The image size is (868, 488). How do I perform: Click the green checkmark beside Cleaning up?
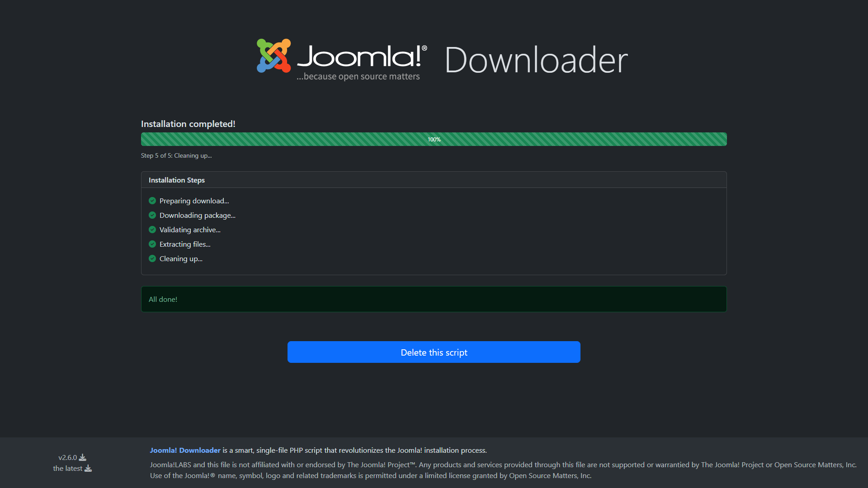152,258
